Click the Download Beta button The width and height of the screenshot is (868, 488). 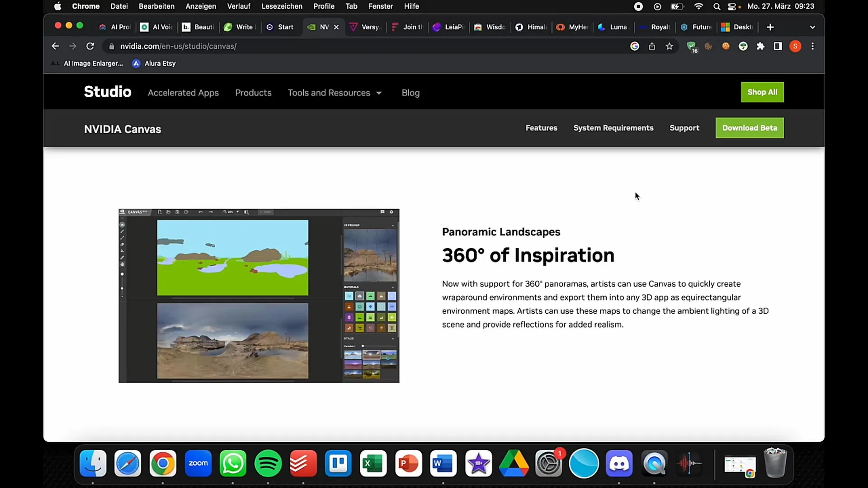(750, 127)
